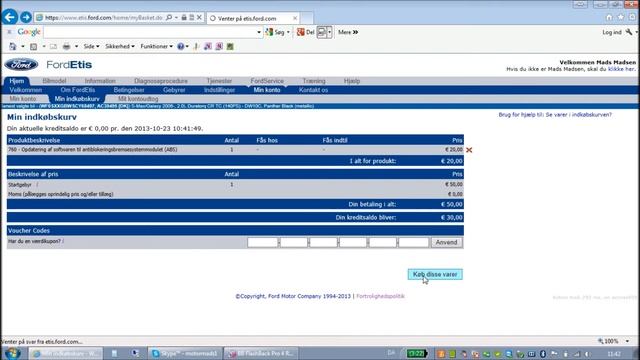
Task: Select the 'Bilmodel' main tab
Action: 54,81
